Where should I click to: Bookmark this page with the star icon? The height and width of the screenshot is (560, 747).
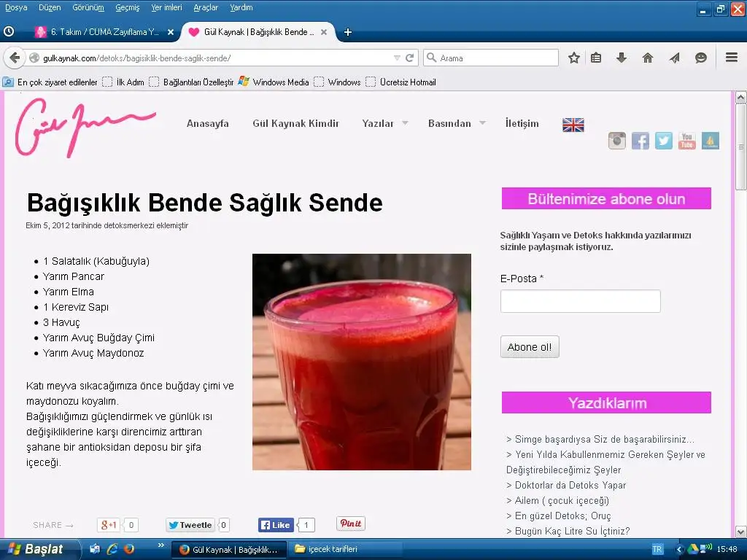click(574, 58)
